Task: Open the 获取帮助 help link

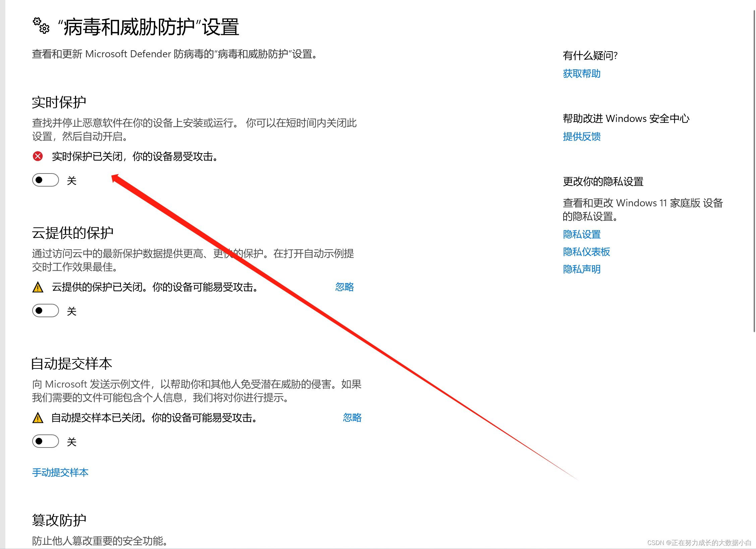Action: (x=582, y=74)
